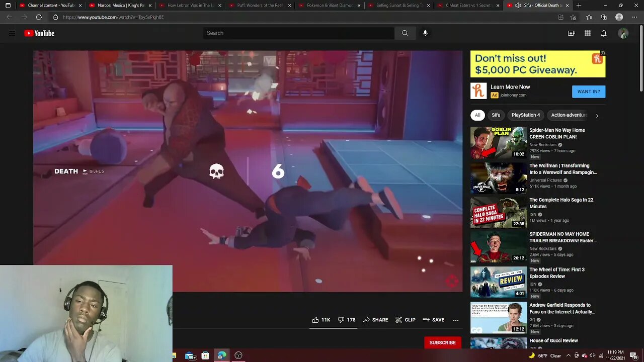Go back in the browser

click(10, 17)
